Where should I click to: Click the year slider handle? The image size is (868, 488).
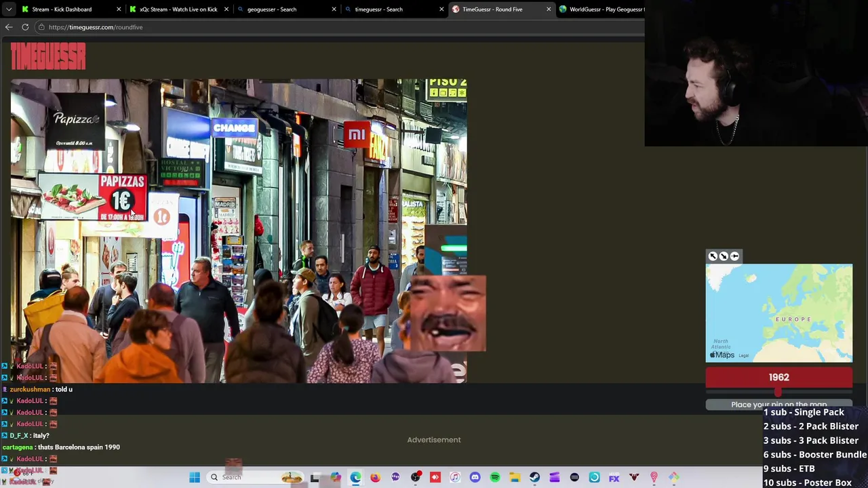click(x=778, y=392)
